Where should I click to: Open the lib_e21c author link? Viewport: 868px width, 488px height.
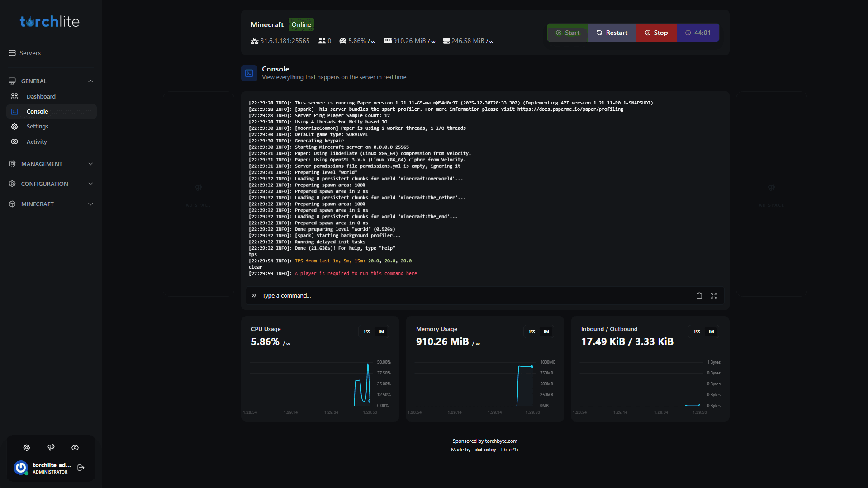pos(510,450)
